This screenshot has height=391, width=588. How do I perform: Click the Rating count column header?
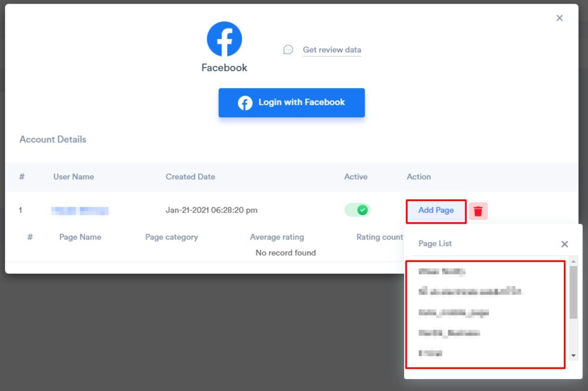click(x=379, y=237)
